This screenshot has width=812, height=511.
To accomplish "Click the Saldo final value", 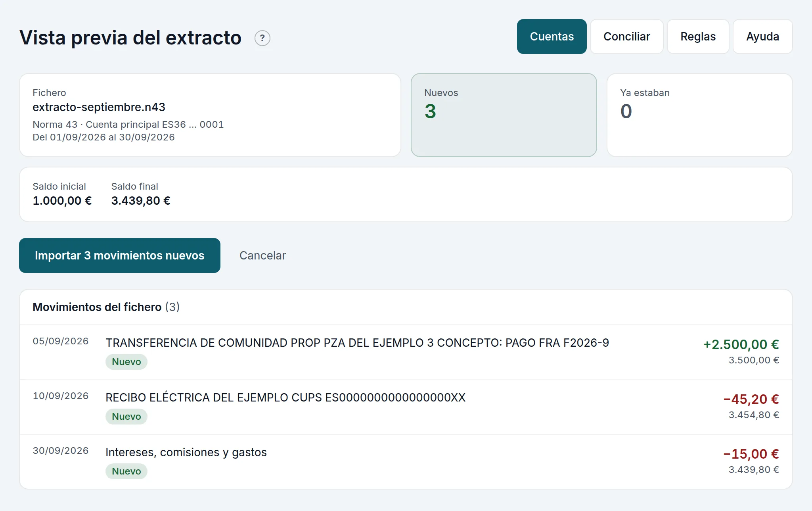I will (141, 201).
